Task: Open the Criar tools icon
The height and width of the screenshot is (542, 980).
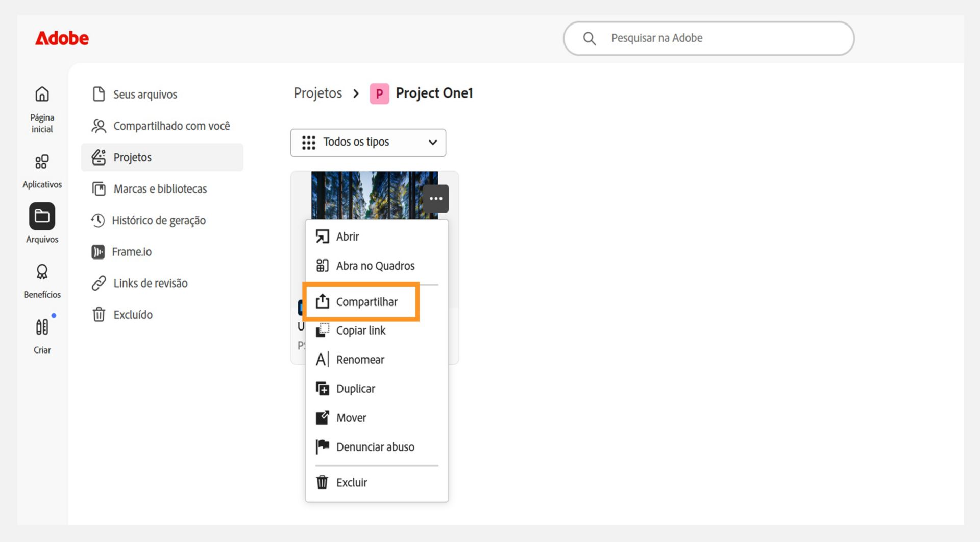Action: point(42,327)
